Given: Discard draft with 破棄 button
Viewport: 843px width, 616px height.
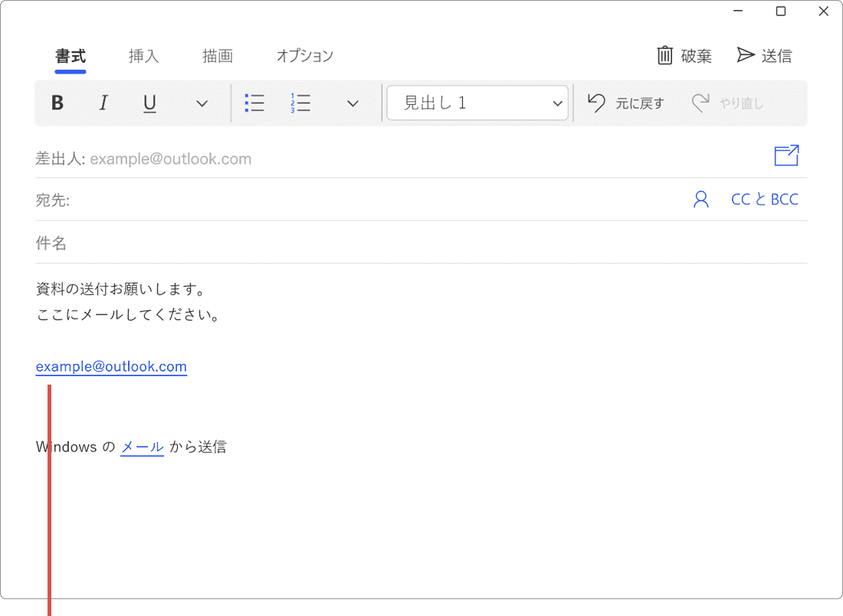Looking at the screenshot, I should tap(684, 56).
